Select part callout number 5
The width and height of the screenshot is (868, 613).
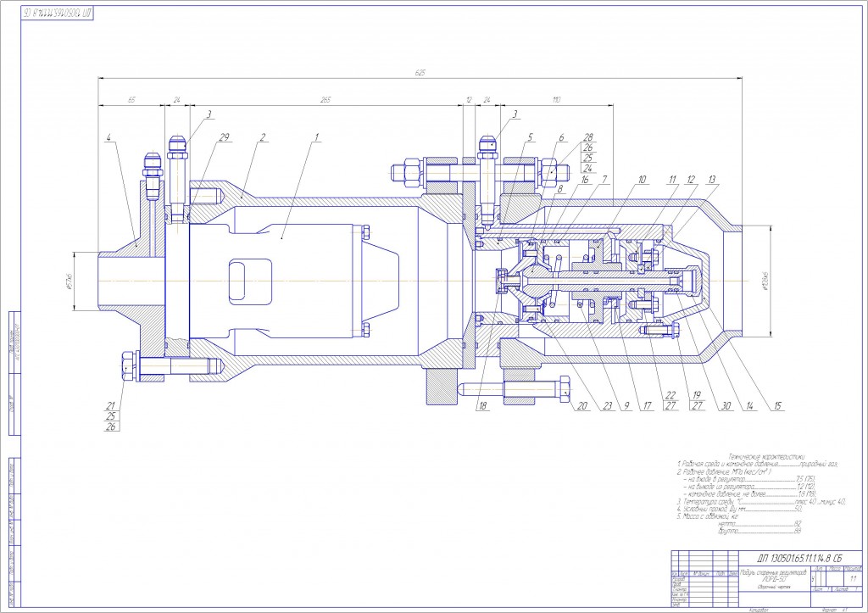[x=530, y=137]
